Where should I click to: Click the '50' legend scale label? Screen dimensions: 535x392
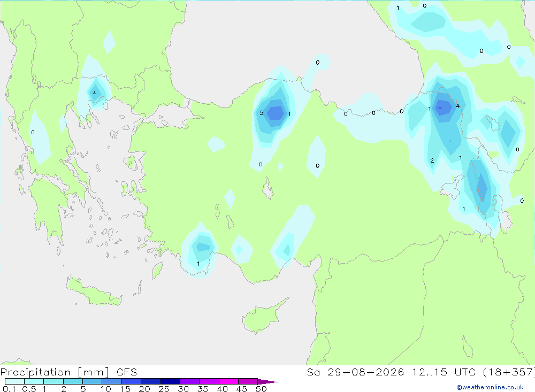click(262, 389)
